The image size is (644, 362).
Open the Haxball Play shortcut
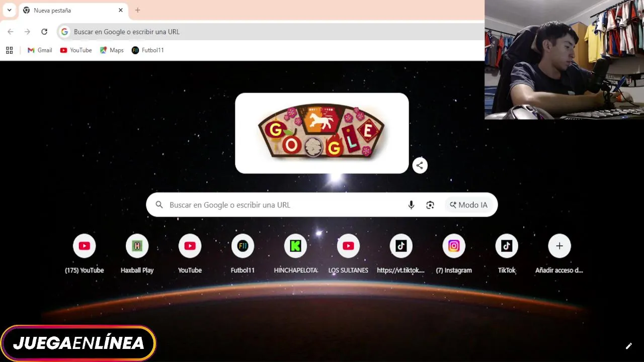(137, 254)
